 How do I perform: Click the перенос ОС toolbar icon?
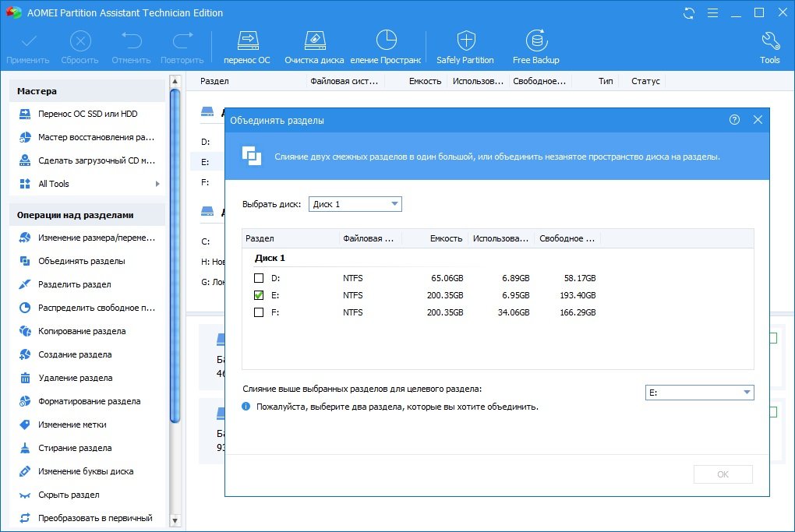pos(247,46)
